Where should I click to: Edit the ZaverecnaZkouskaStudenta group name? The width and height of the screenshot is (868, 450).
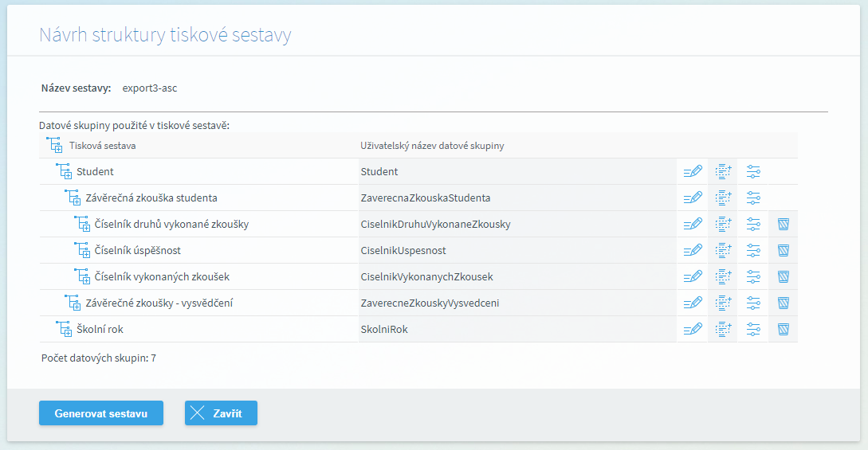pyautogui.click(x=693, y=198)
